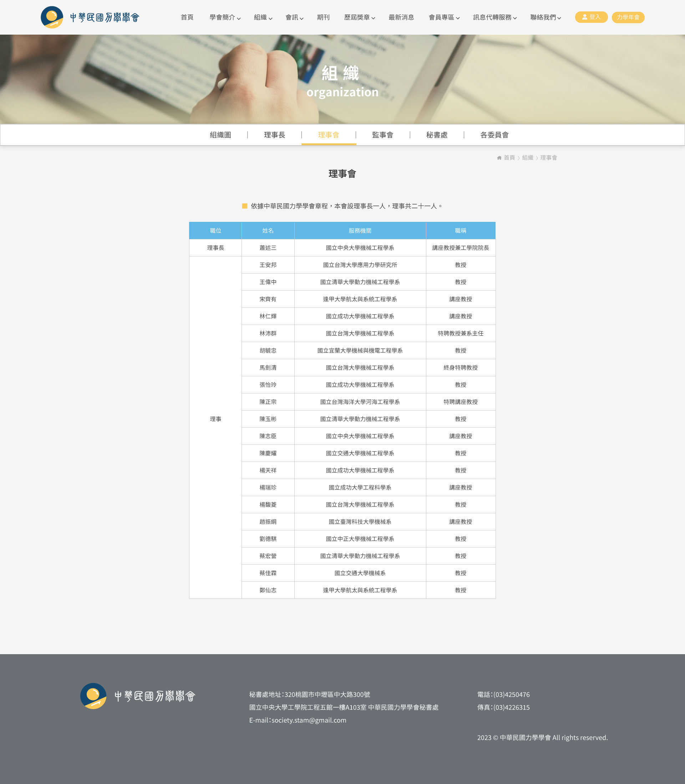Expand the 歷屆獎章 dropdown
685x784 pixels.
(x=359, y=17)
